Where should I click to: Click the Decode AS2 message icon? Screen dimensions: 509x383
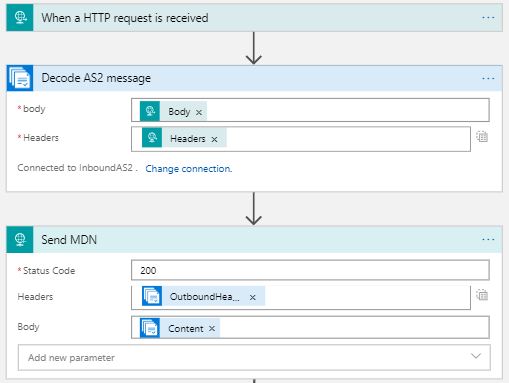(20, 78)
